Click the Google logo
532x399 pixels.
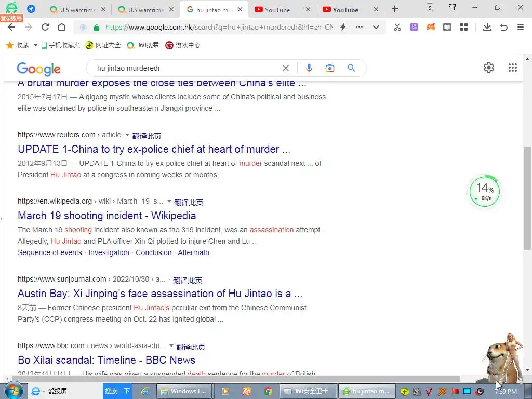(x=38, y=69)
